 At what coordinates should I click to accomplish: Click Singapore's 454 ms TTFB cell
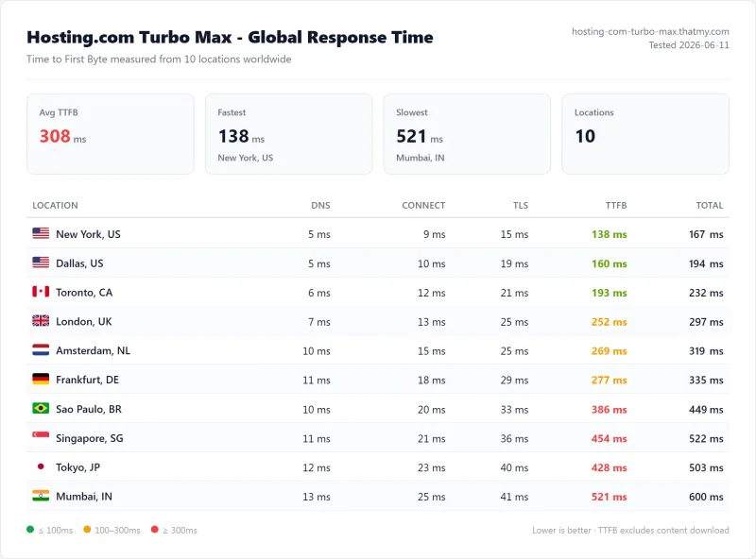click(610, 438)
